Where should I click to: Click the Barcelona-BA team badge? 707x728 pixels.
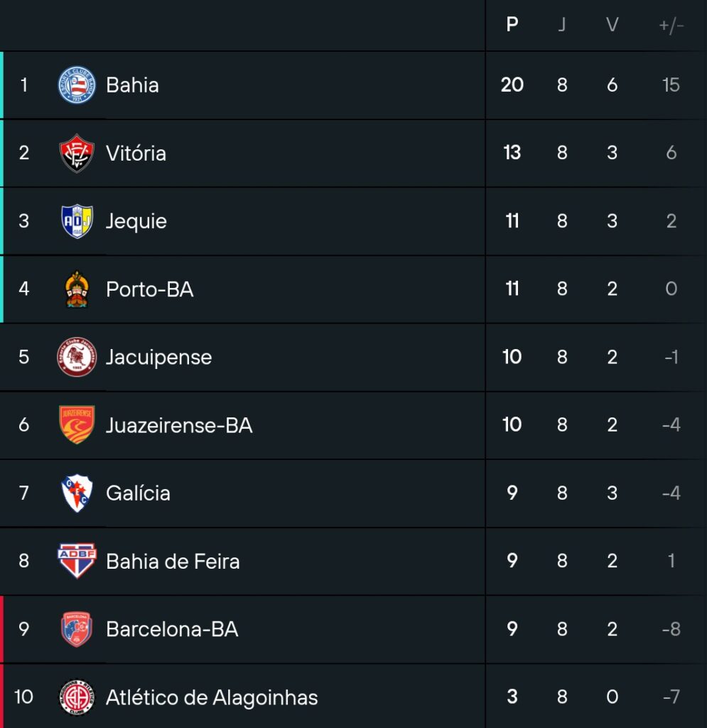[77, 629]
